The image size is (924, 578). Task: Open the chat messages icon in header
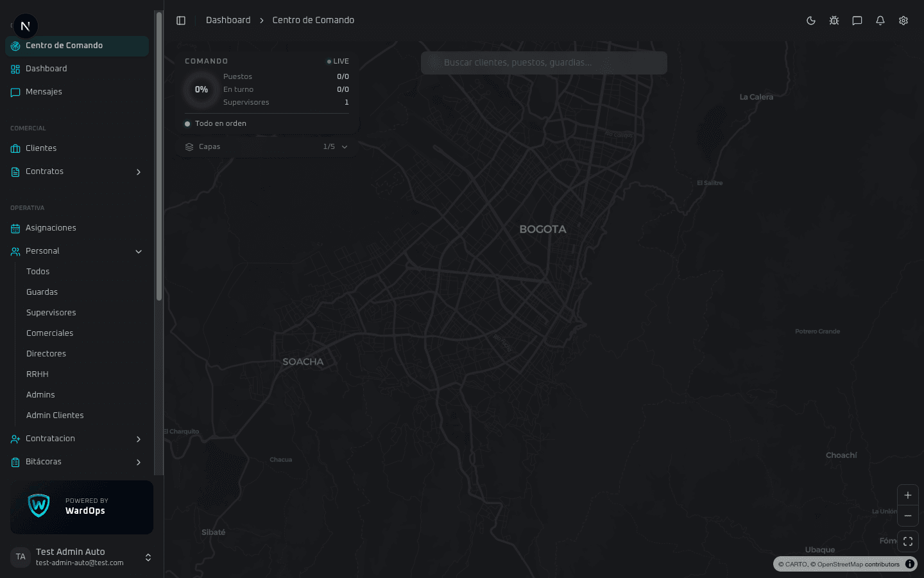[x=857, y=21]
